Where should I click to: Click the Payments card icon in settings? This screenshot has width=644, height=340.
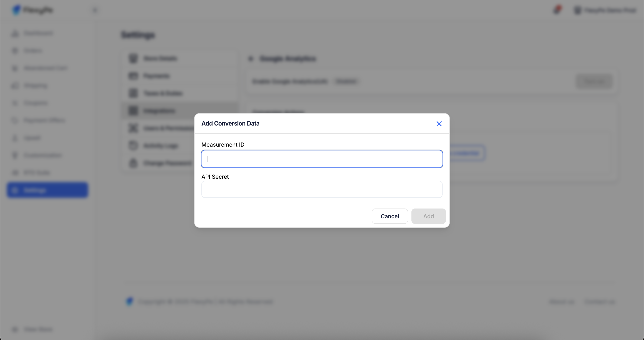tap(133, 76)
